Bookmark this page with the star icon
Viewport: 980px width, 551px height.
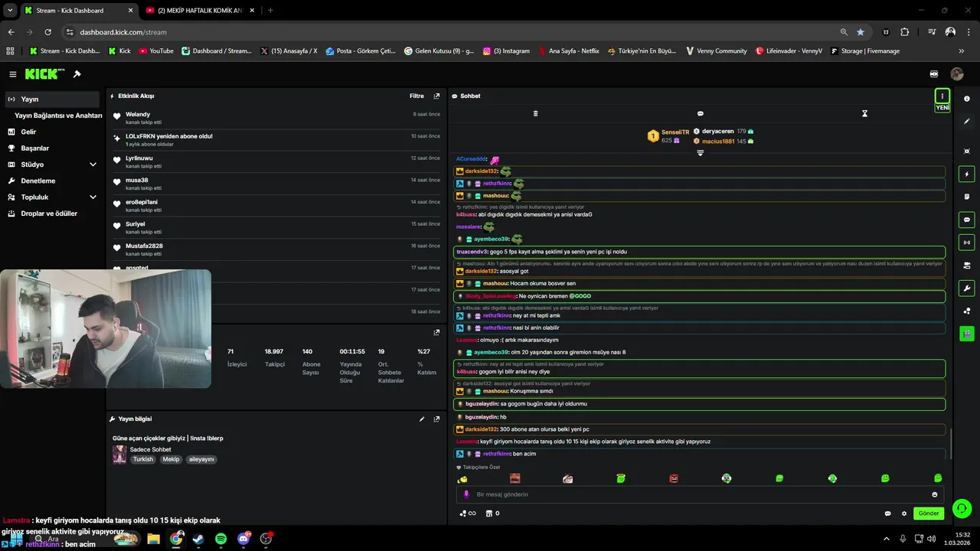tap(861, 32)
